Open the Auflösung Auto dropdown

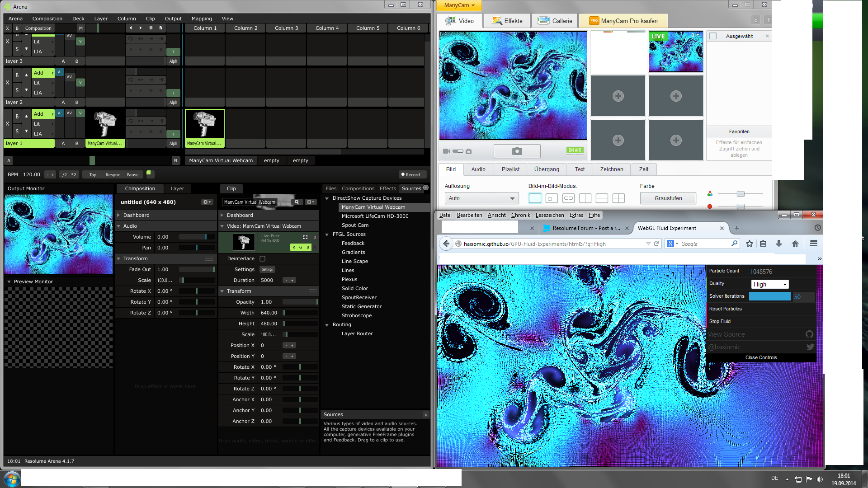coord(481,198)
